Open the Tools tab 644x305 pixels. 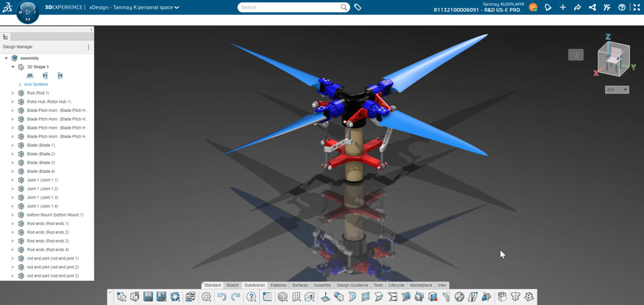click(x=378, y=286)
